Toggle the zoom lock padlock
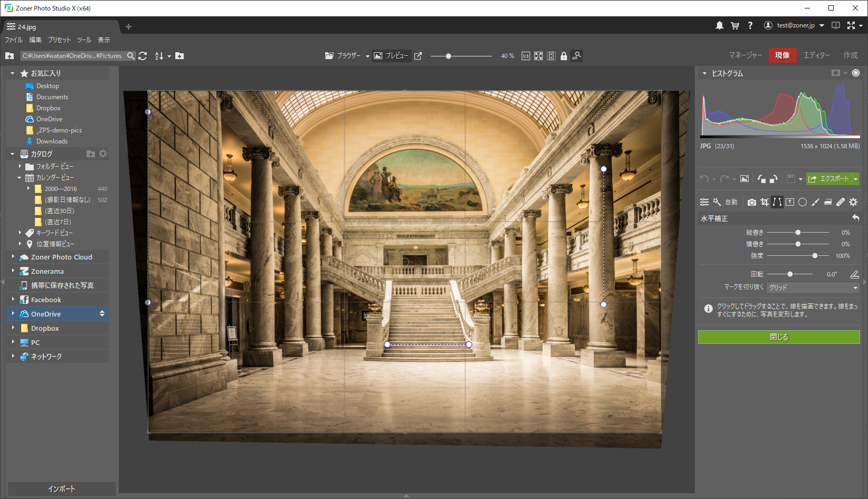Screen dimensions: 868x499 click(x=564, y=56)
